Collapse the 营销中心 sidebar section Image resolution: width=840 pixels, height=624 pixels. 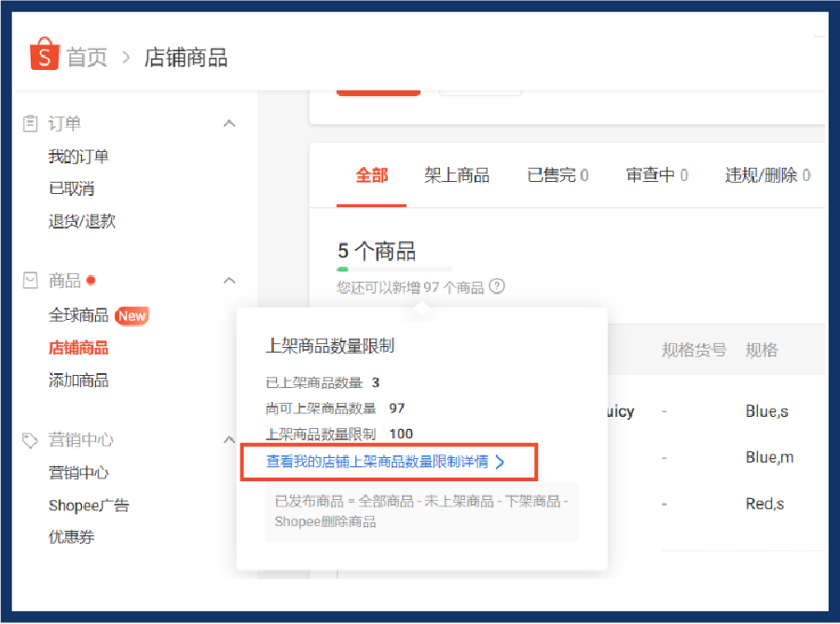(x=229, y=439)
